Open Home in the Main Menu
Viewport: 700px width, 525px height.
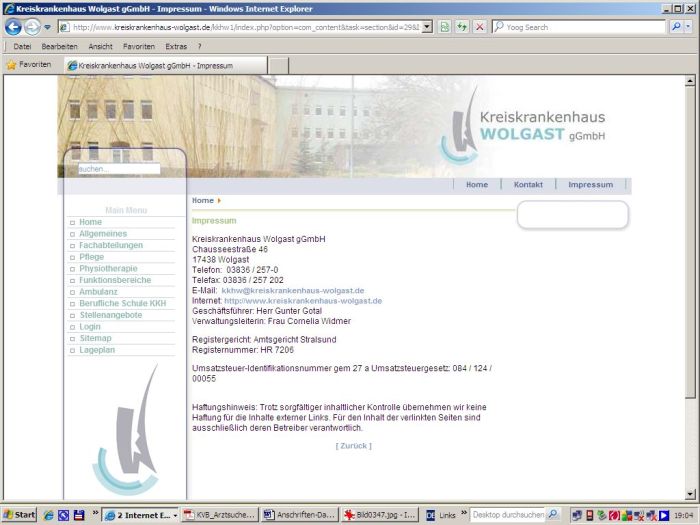[x=91, y=222]
